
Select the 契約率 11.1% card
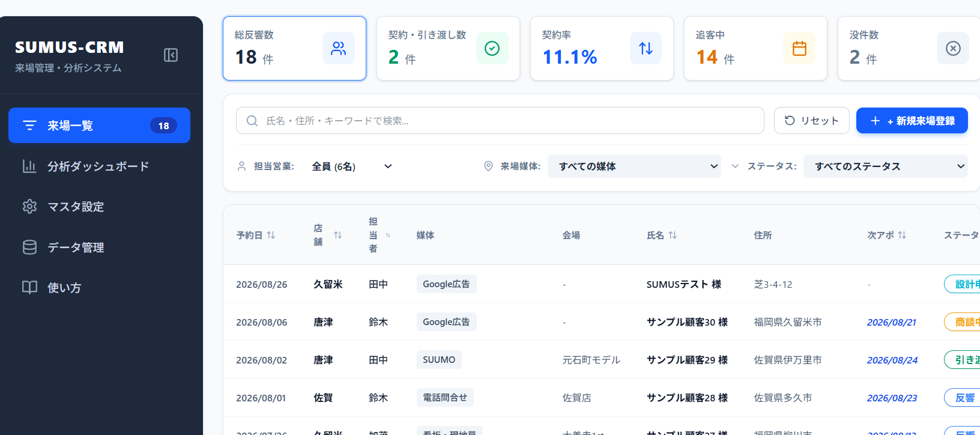[602, 48]
